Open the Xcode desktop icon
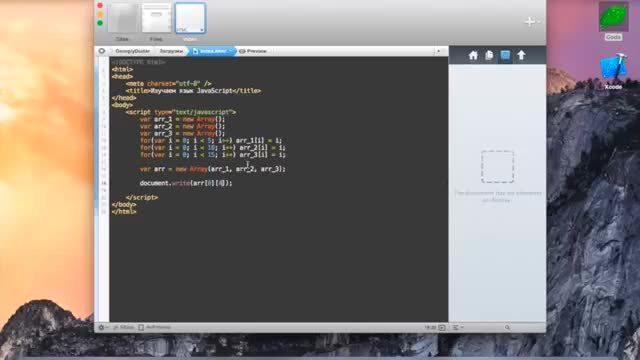The height and width of the screenshot is (360, 640). click(613, 72)
